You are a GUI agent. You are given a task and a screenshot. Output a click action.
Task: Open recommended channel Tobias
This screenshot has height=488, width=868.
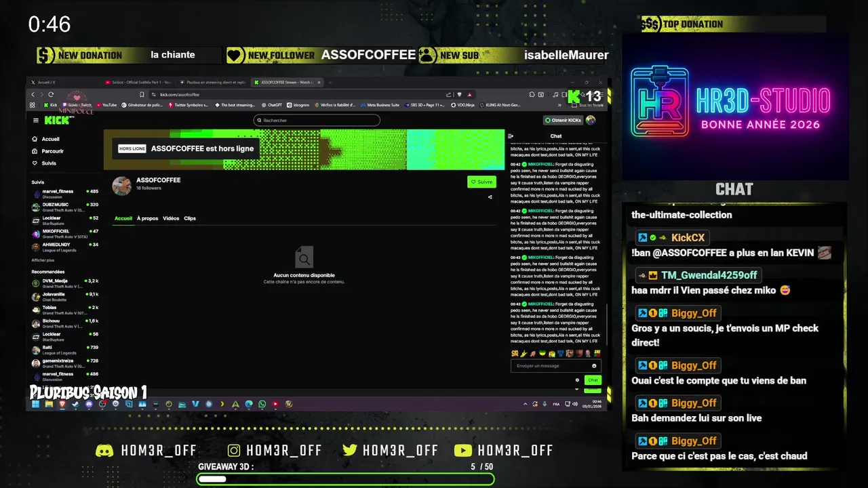click(x=65, y=310)
